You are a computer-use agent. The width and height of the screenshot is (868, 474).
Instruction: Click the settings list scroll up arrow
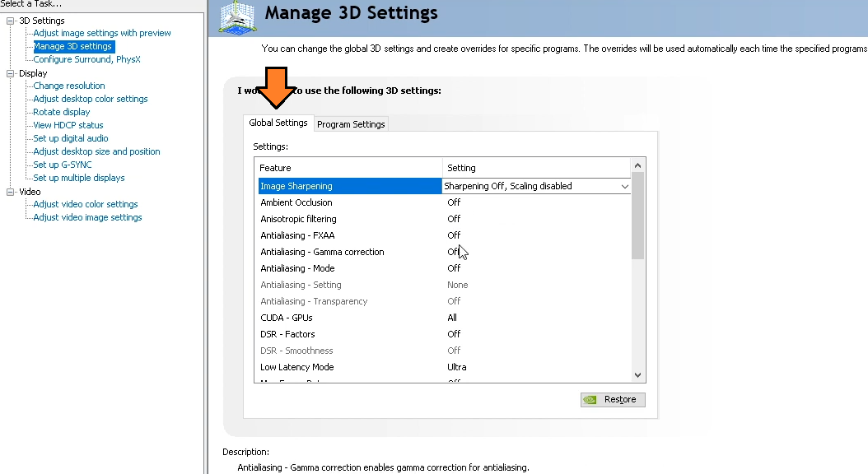point(637,165)
